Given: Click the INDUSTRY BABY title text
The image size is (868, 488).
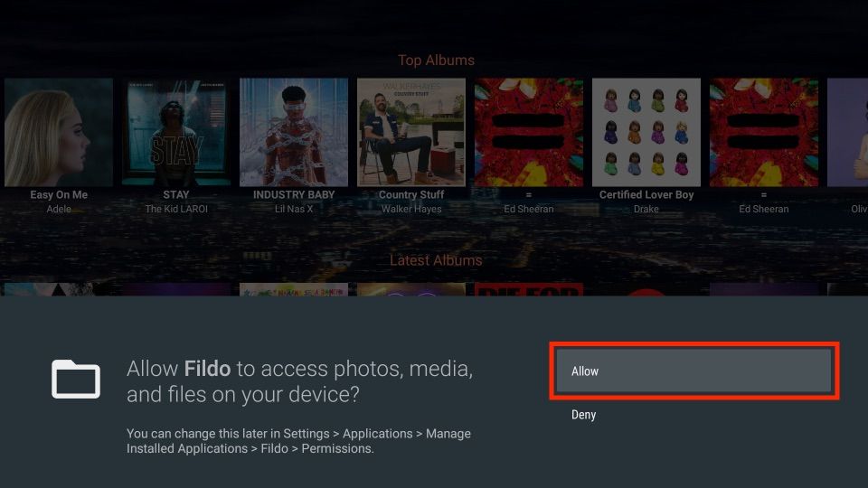Looking at the screenshot, I should (x=294, y=195).
